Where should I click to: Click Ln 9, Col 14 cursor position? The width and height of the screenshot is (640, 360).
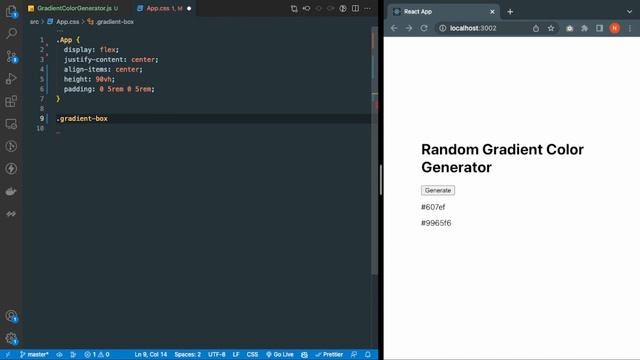point(151,354)
